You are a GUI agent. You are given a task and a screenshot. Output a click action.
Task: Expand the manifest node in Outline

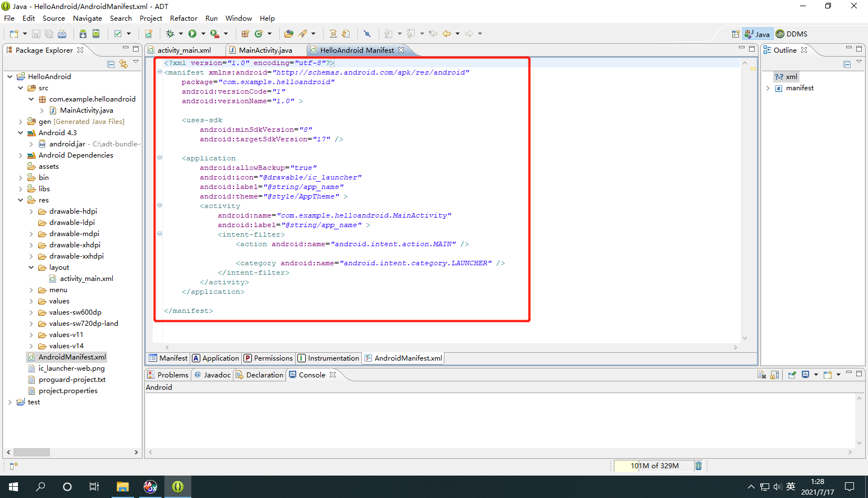pyautogui.click(x=768, y=88)
